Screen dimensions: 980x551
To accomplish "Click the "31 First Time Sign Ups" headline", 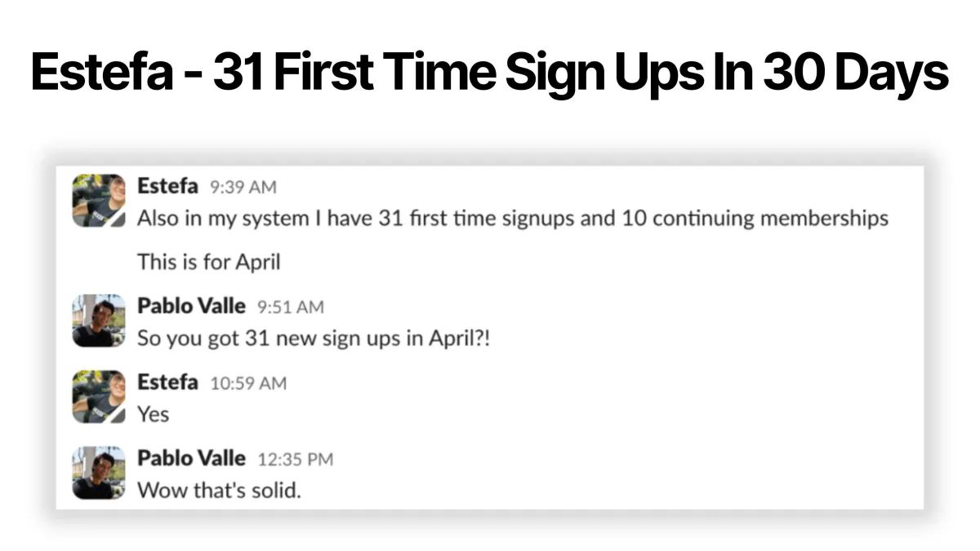I will point(489,73).
